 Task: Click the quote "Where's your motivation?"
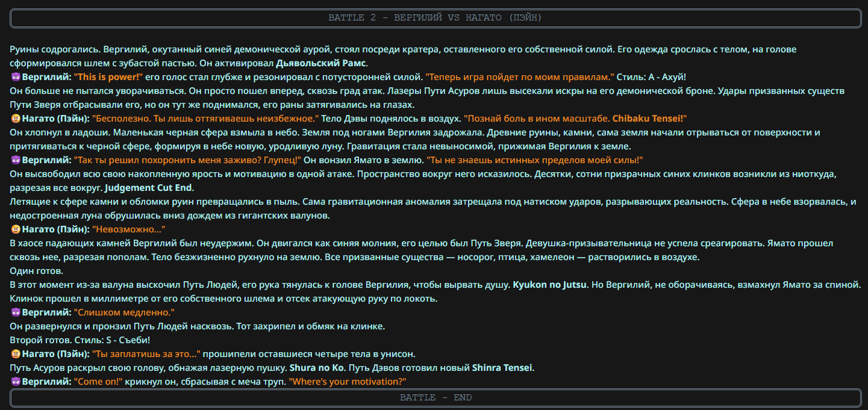348,382
